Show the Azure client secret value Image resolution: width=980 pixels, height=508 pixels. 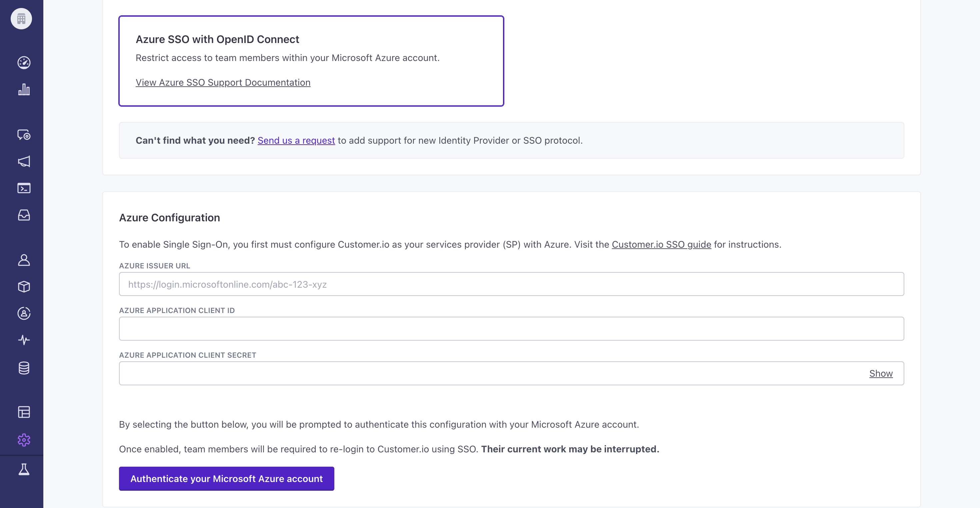coord(881,373)
